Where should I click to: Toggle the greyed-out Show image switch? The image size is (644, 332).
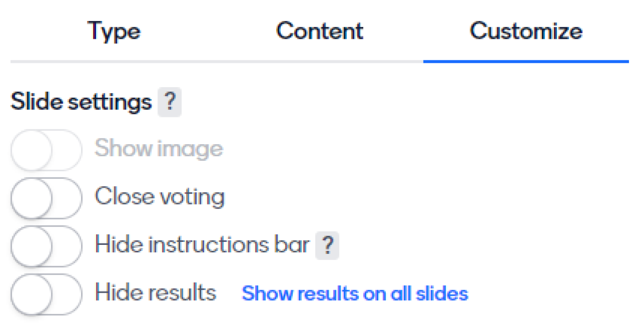coord(46,150)
